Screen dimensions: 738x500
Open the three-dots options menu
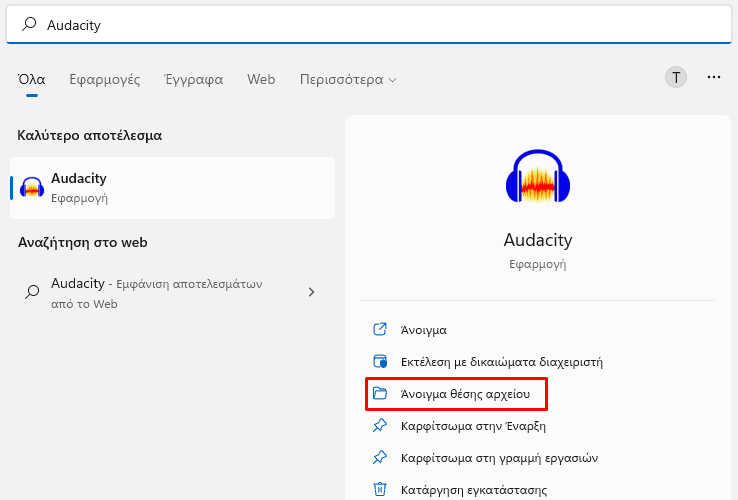point(714,77)
